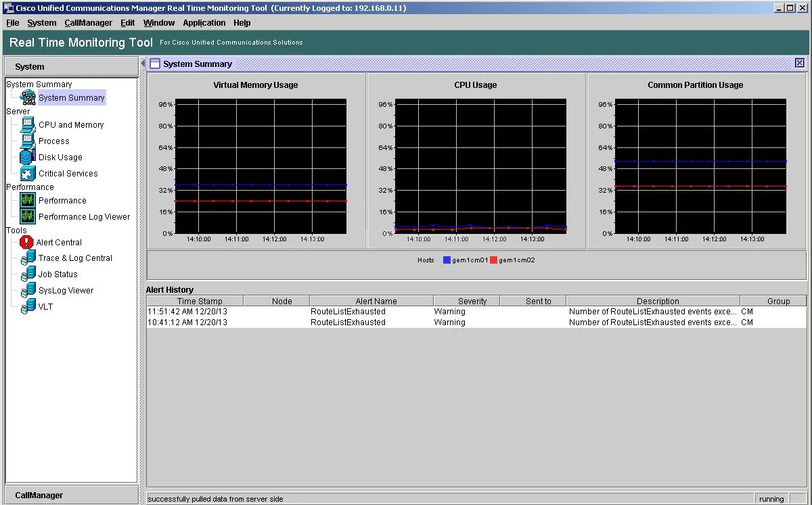Image resolution: width=812 pixels, height=505 pixels.
Task: Open CPU and Memory in tree
Action: point(71,125)
